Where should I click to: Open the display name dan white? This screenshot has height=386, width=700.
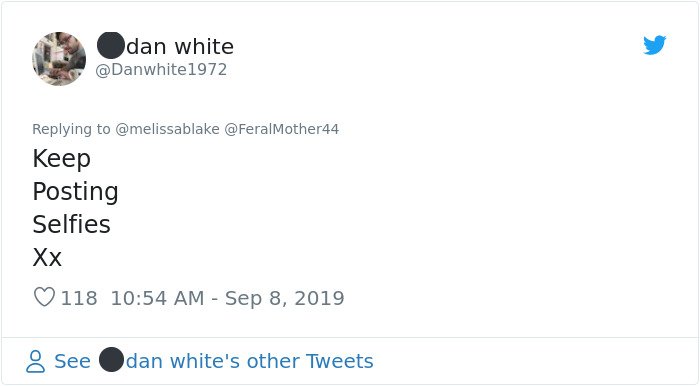(x=180, y=46)
